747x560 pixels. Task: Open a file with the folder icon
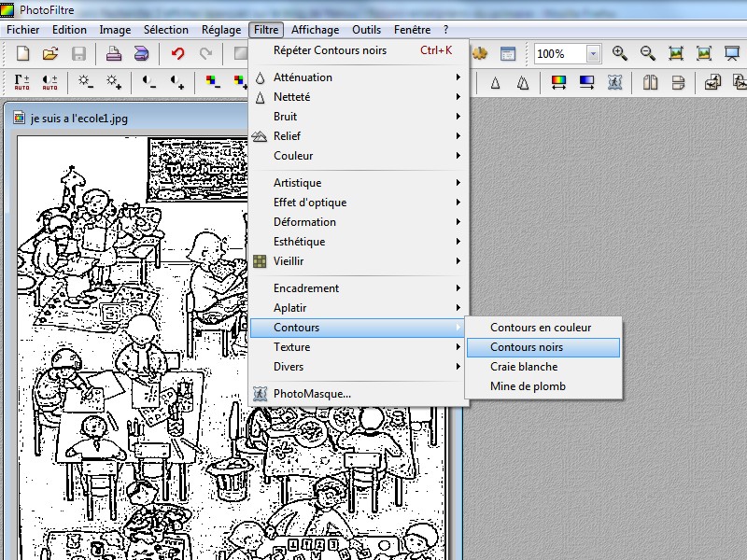(x=50, y=54)
